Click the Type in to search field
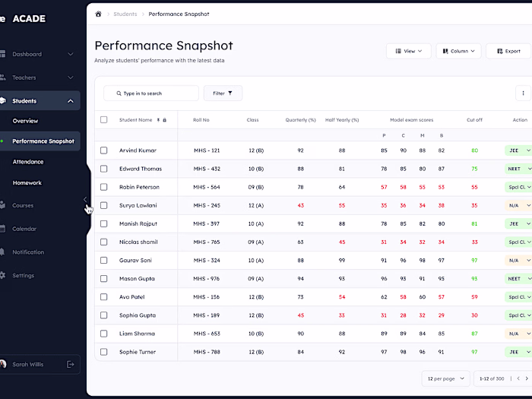The height and width of the screenshot is (399, 532). coord(151,93)
